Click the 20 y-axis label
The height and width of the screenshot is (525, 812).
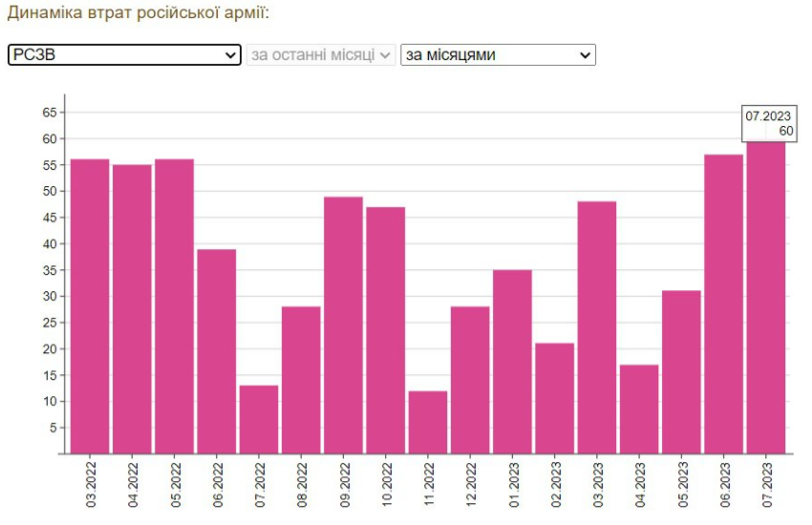[50, 349]
